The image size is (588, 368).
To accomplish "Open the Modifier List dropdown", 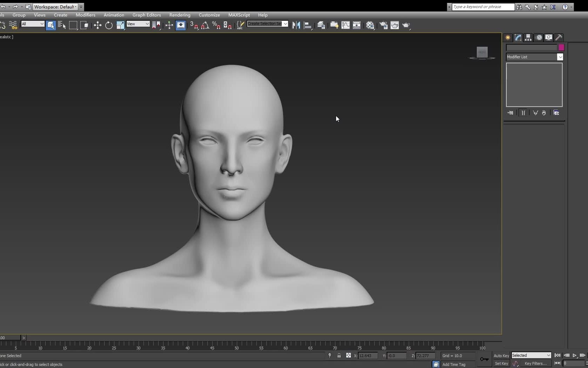I will pyautogui.click(x=560, y=57).
